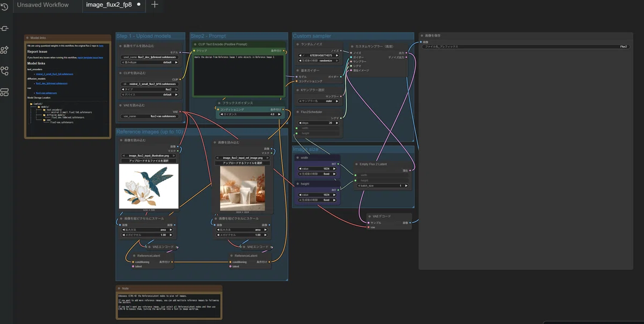Open mistral_3_small_flux2_bf16.safetensors clip combo
Image resolution: width=644 pixels, height=324 pixels.
(149, 84)
